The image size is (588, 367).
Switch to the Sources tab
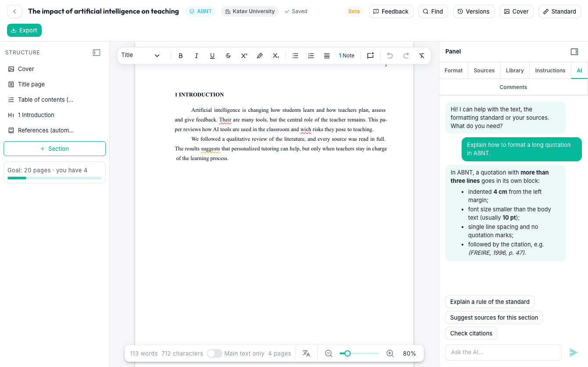[484, 70]
